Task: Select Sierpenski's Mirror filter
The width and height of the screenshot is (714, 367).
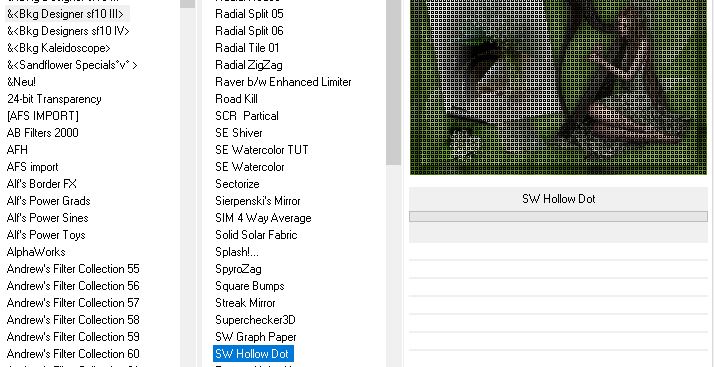Action: (x=258, y=201)
